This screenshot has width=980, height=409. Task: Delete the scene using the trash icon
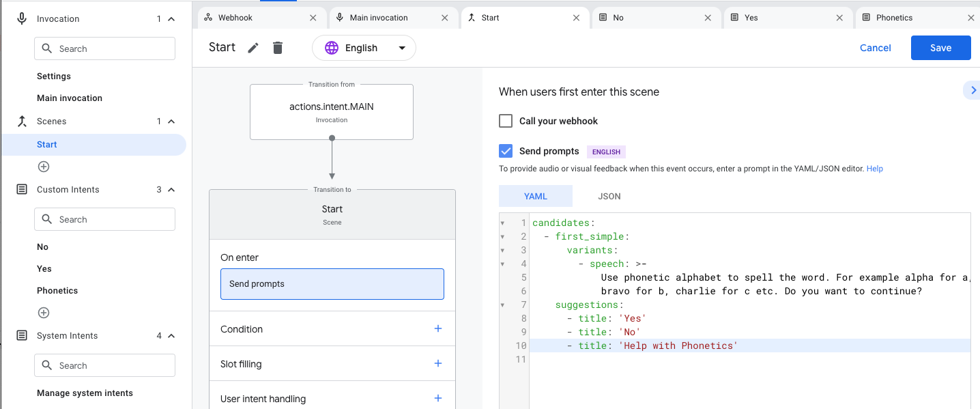click(278, 48)
